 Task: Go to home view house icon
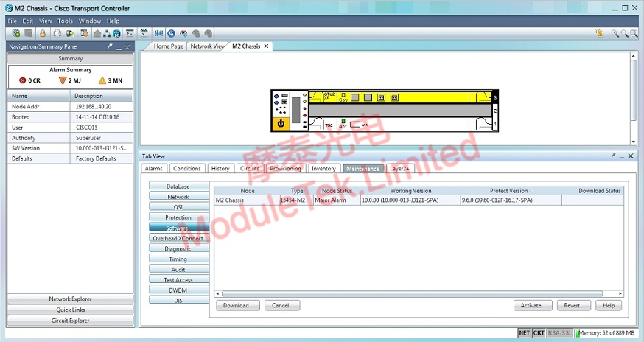(97, 33)
